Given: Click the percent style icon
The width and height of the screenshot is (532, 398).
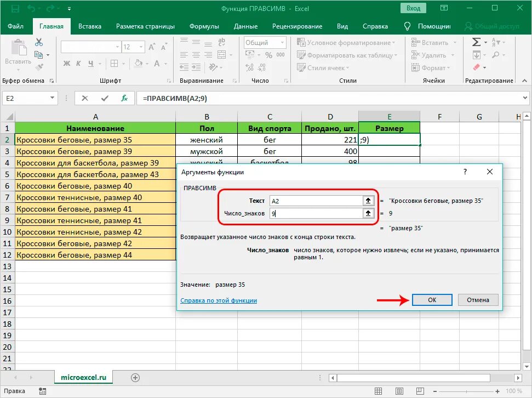Looking at the screenshot, I should [268, 55].
